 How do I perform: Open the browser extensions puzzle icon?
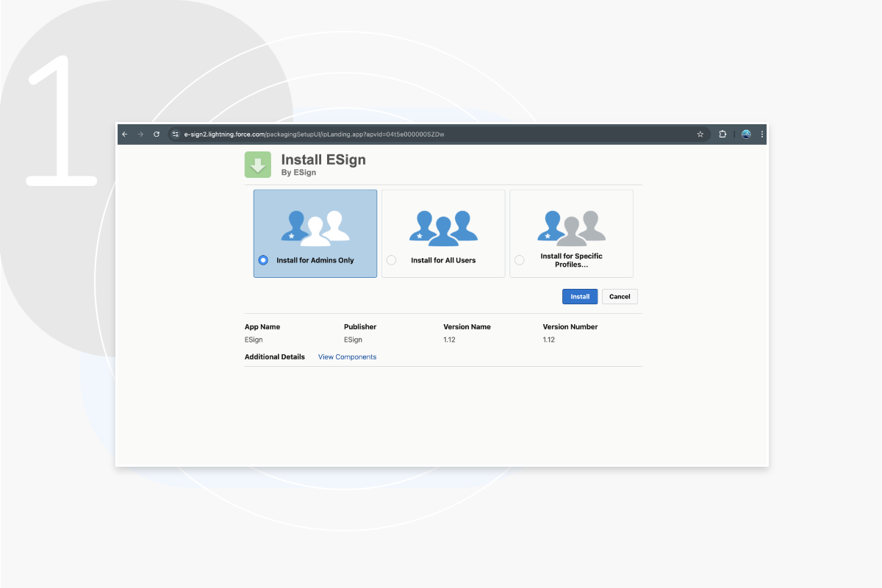pyautogui.click(x=723, y=135)
